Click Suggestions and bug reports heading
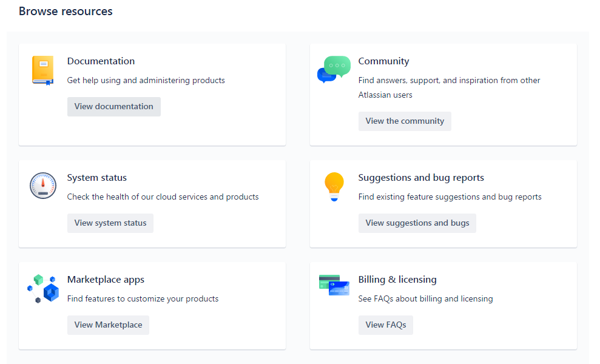Viewport: 600px width, 364px height. tap(421, 178)
